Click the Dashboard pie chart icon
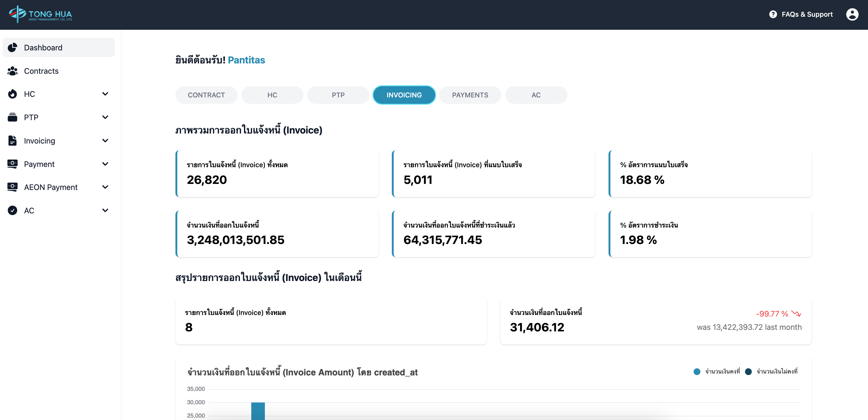868x420 pixels. pyautogui.click(x=12, y=48)
